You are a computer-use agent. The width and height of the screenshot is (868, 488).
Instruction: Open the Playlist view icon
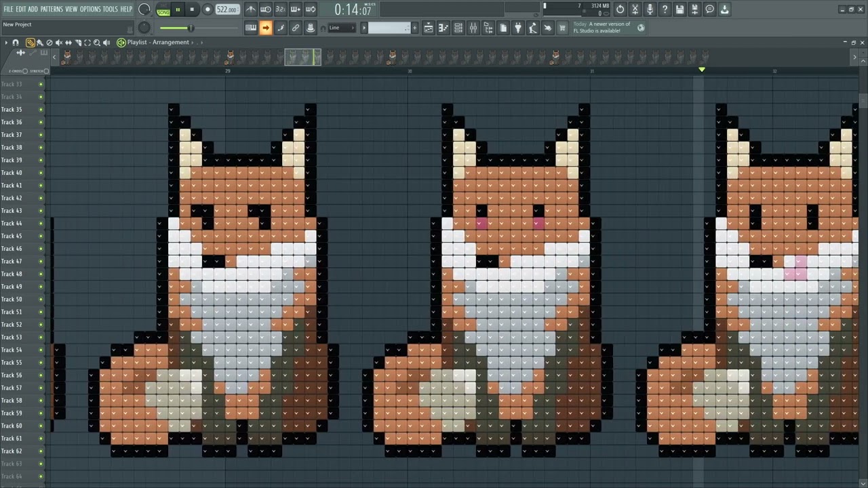429,28
